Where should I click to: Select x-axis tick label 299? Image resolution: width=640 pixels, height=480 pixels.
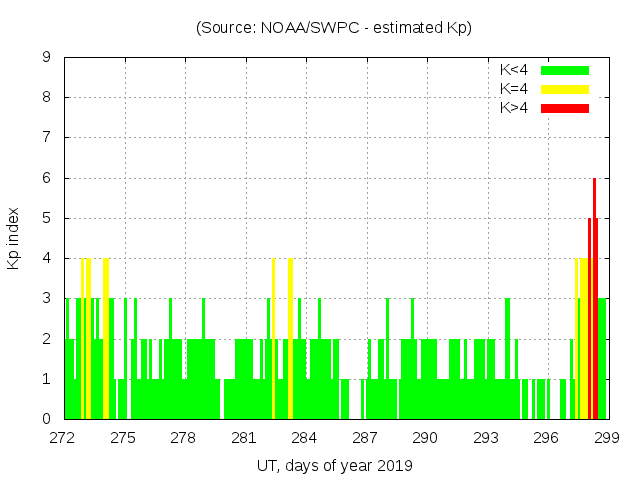pyautogui.click(x=606, y=437)
